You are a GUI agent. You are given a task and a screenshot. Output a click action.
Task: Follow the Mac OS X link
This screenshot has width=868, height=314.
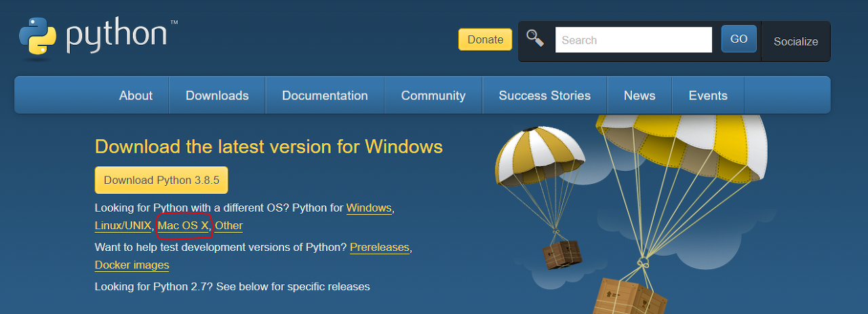(x=183, y=226)
